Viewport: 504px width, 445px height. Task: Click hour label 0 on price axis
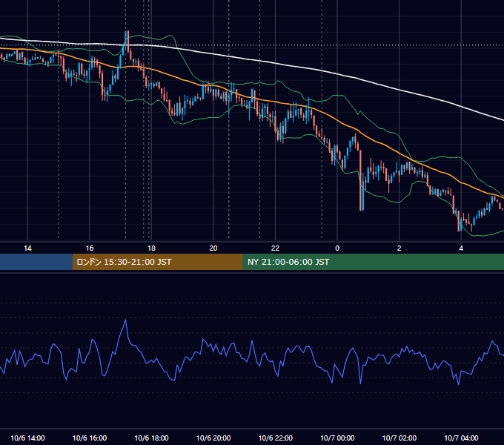pos(337,248)
